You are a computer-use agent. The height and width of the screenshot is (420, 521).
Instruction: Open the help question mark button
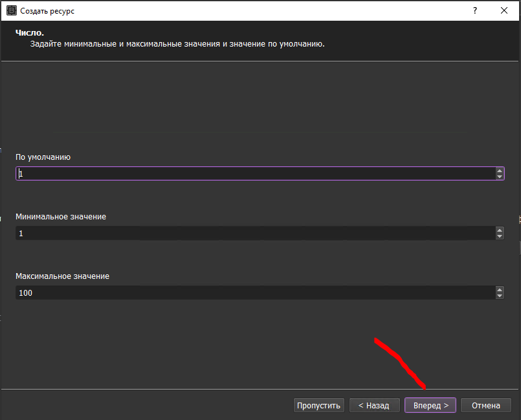(475, 10)
